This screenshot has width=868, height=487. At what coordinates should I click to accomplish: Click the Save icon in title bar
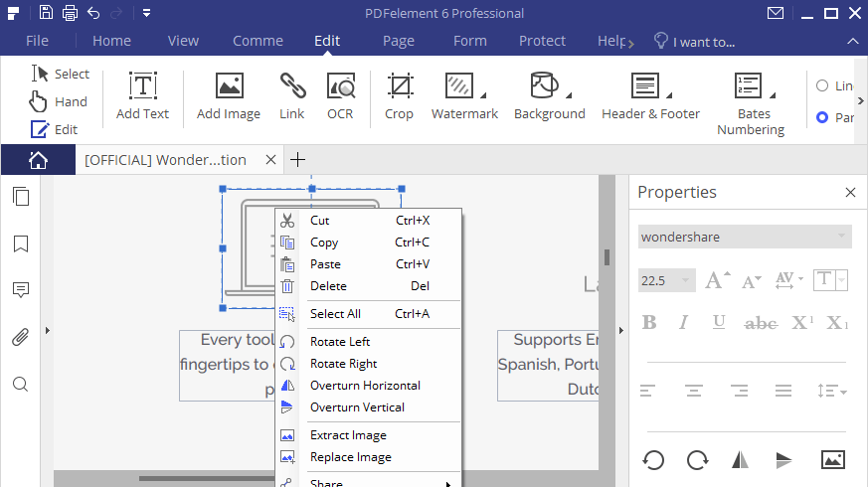46,13
